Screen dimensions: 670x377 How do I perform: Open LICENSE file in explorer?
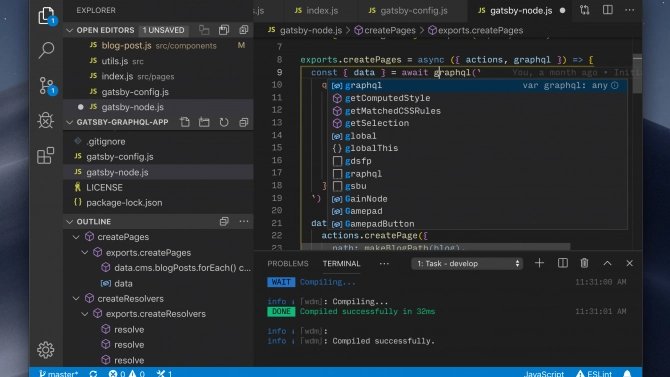(159, 187)
